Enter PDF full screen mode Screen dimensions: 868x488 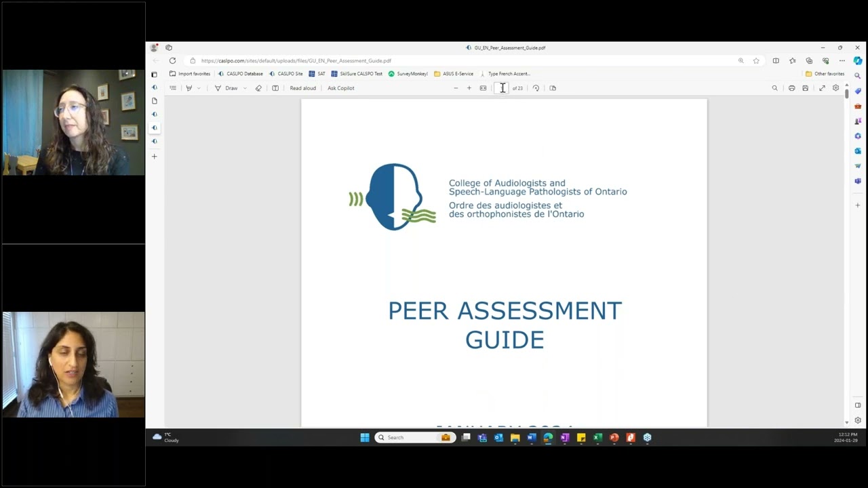pos(822,88)
